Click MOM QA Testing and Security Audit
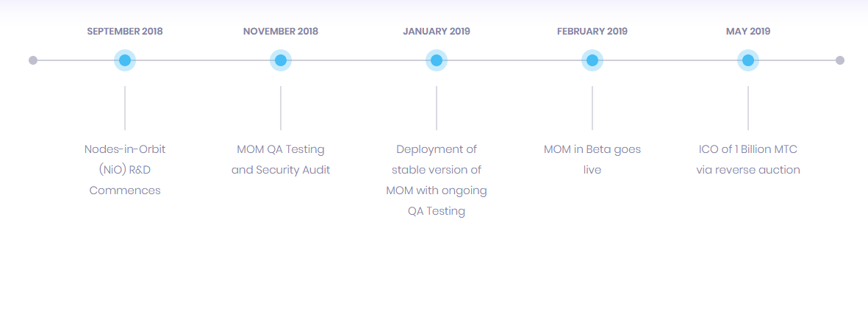 [281, 160]
